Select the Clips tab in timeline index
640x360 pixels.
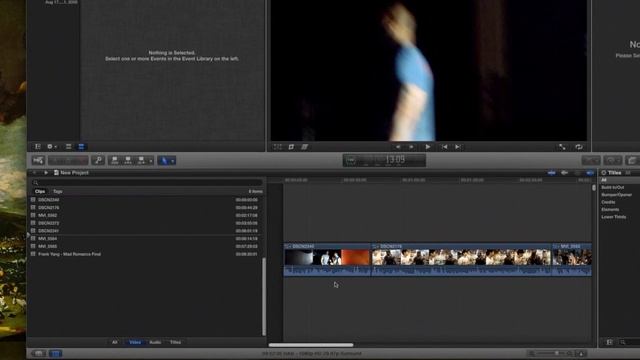[40, 191]
